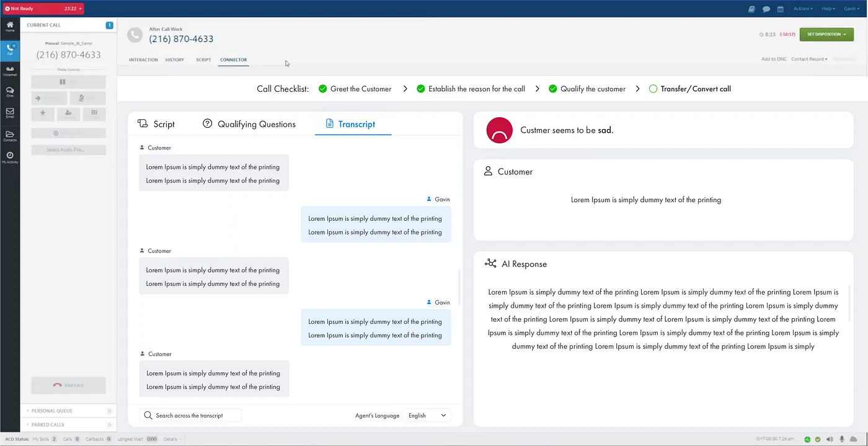Click the AI Response scrollbar
Image resolution: width=868 pixels, height=446 pixels.
click(850, 303)
